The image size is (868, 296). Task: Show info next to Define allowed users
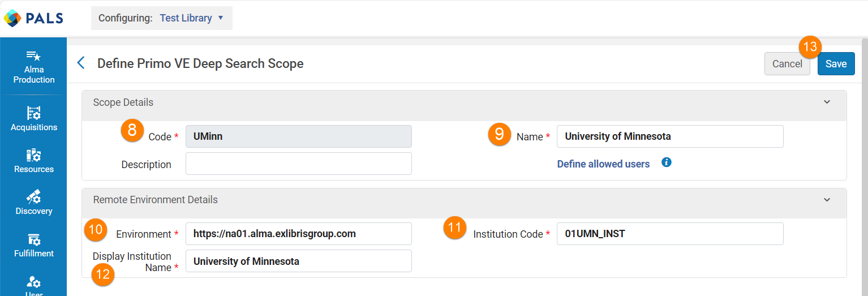pyautogui.click(x=667, y=162)
